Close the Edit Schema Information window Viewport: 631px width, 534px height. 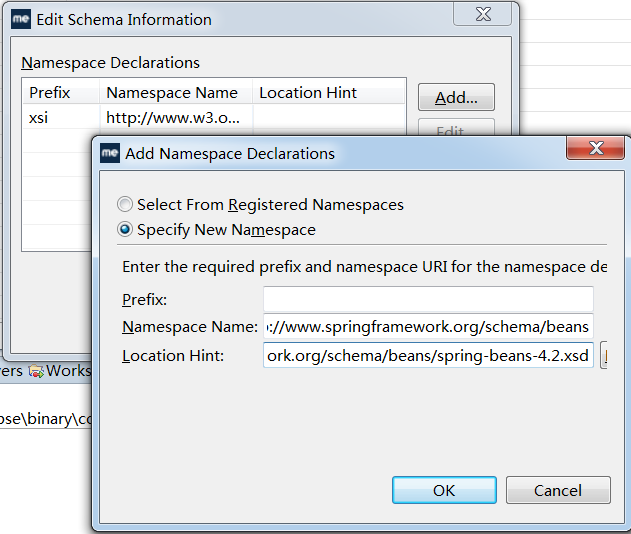[x=483, y=14]
